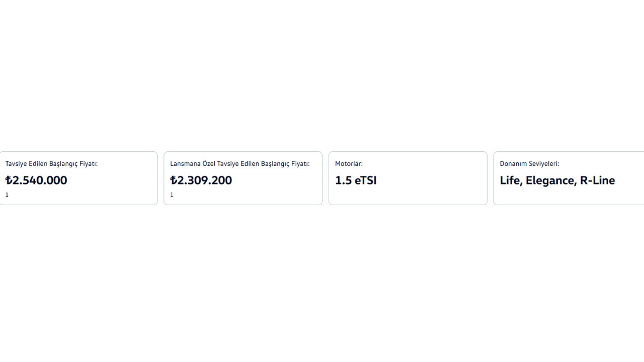Select the ₺2.309.200 launch price

(201, 180)
